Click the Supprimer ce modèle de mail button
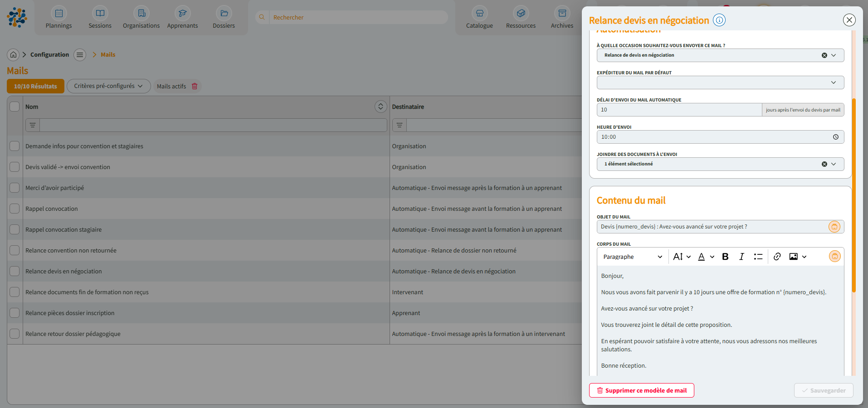The width and height of the screenshot is (868, 408). pos(641,390)
